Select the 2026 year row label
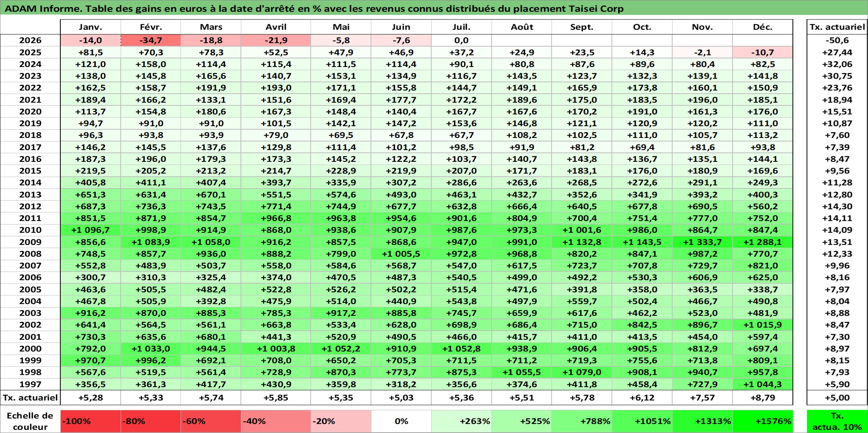This screenshot has height=433, width=868. pyautogui.click(x=30, y=40)
